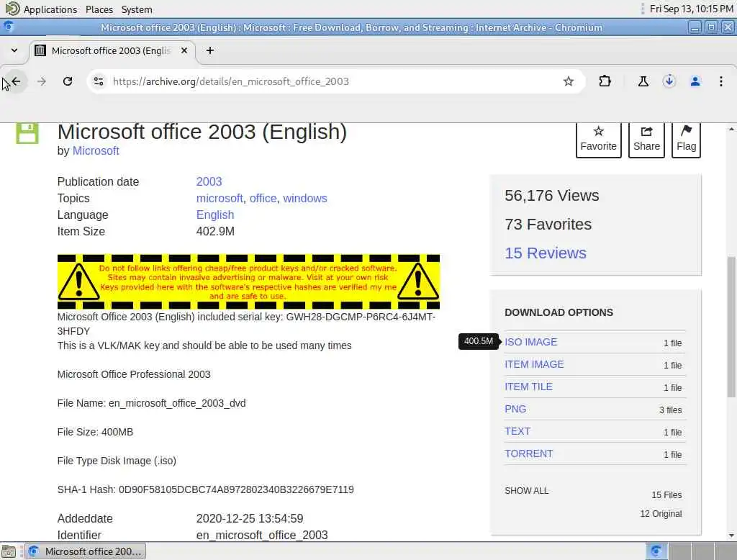
Task: Open the English language link
Action: 215,215
